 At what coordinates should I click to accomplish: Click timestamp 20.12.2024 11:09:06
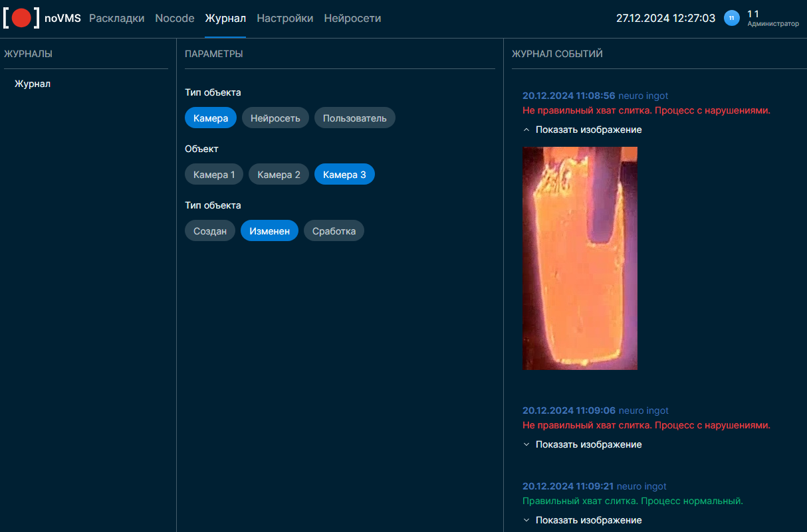[x=569, y=410]
